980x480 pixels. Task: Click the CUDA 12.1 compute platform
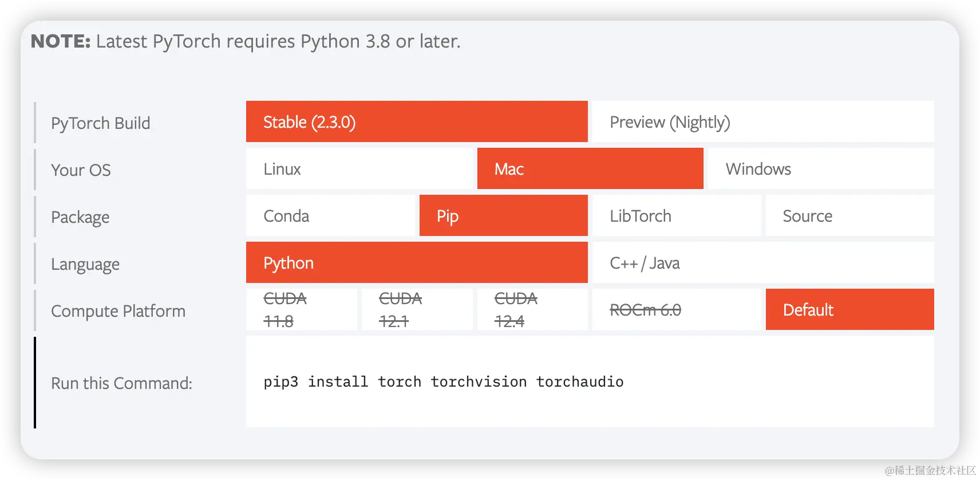tap(417, 309)
